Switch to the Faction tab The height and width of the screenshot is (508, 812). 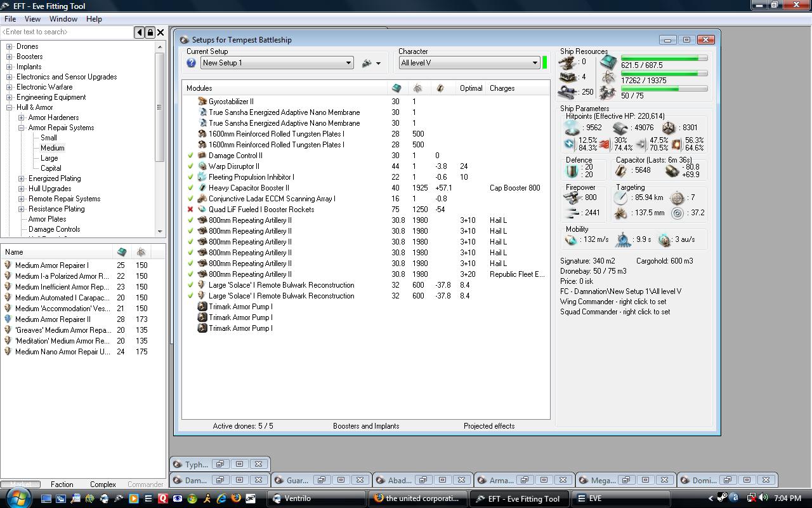point(62,485)
